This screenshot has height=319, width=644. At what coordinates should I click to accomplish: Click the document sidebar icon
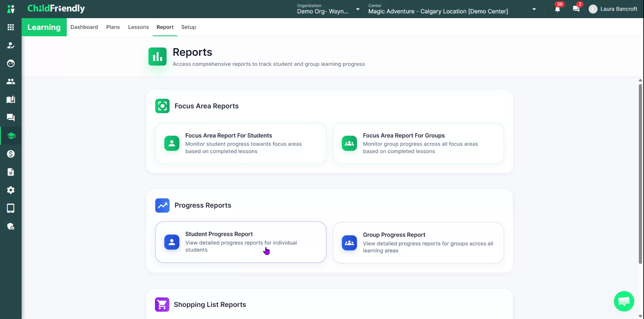pos(11,172)
